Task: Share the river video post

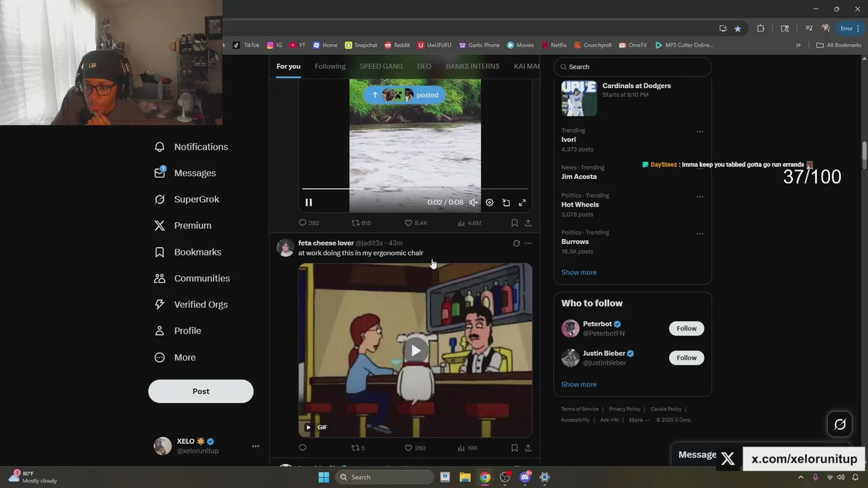Action: tap(528, 222)
